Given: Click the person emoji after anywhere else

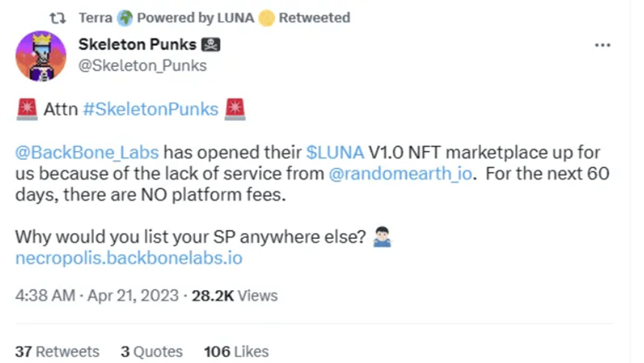Looking at the screenshot, I should tap(382, 238).
